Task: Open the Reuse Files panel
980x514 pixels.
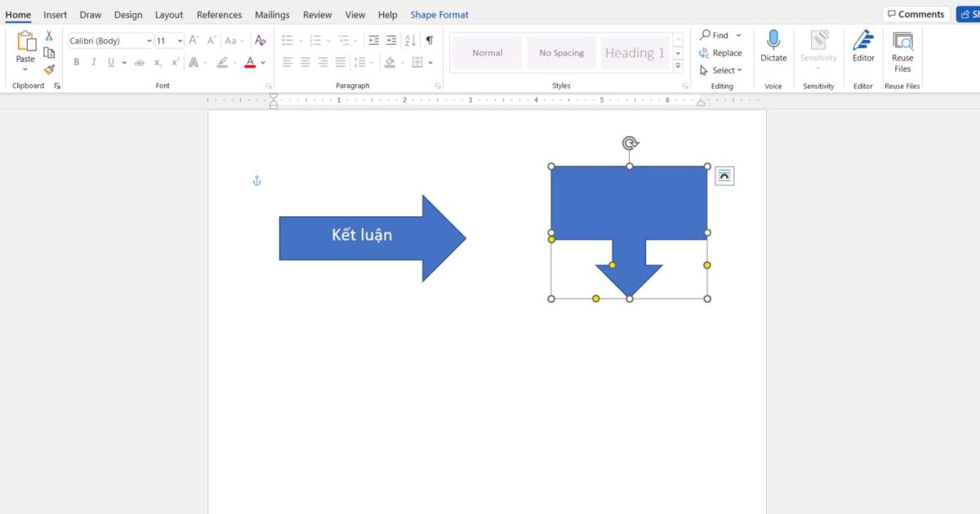Action: [902, 51]
